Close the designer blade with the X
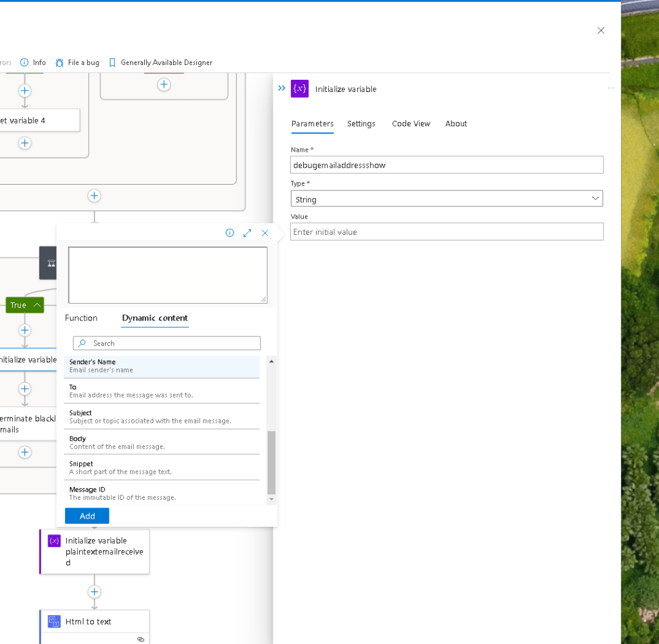This screenshot has height=644, width=659. coord(601,30)
